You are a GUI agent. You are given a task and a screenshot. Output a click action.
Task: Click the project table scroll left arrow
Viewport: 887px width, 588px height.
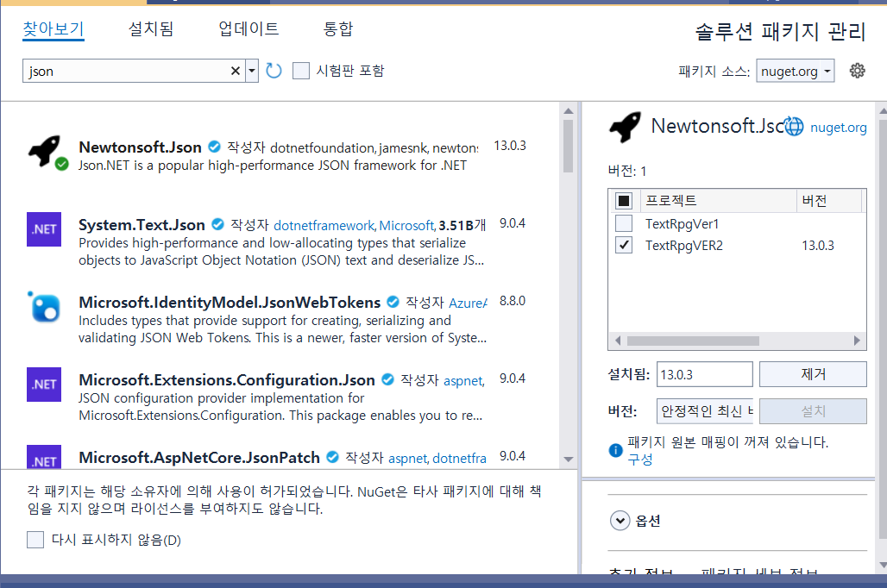(x=618, y=341)
